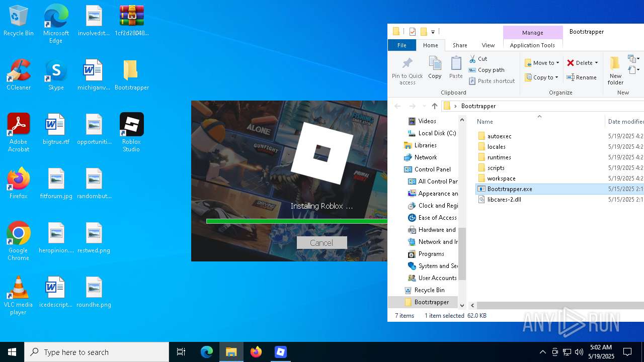Image resolution: width=644 pixels, height=362 pixels.
Task: Open the File tab in Explorer
Action: 401,45
